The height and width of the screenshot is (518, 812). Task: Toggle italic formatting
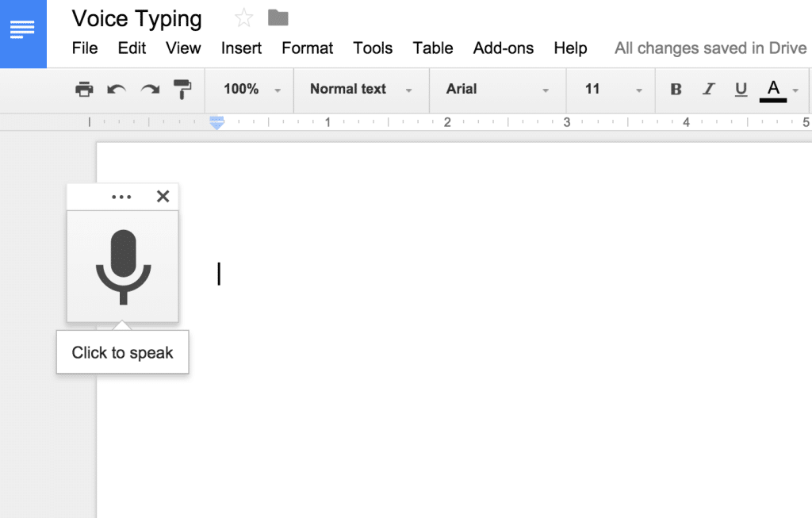click(708, 89)
